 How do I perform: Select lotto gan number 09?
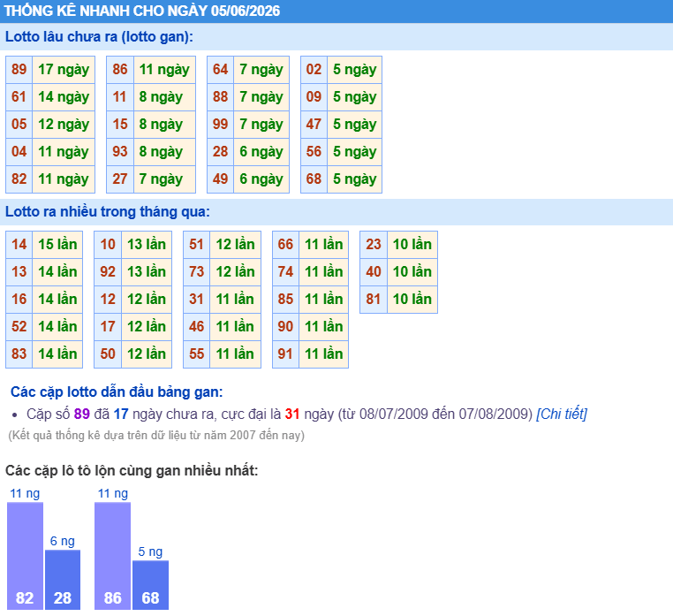pyautogui.click(x=314, y=96)
